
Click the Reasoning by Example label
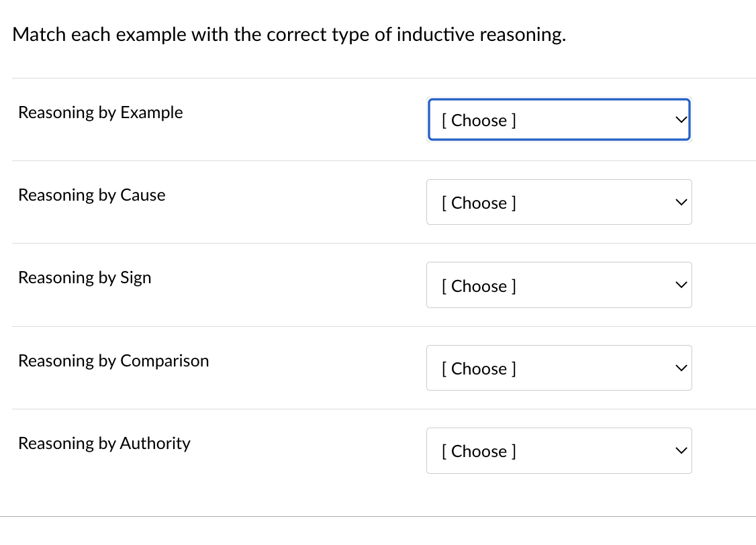click(100, 113)
